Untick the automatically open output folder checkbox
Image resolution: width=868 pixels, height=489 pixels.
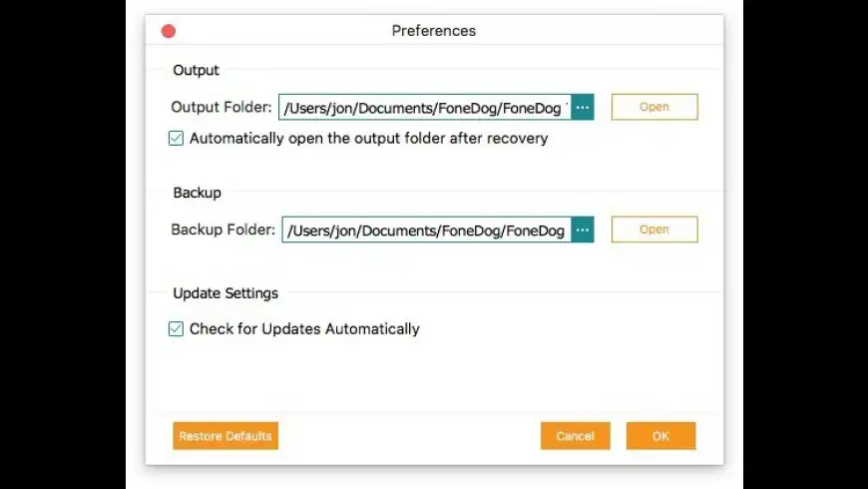(177, 139)
